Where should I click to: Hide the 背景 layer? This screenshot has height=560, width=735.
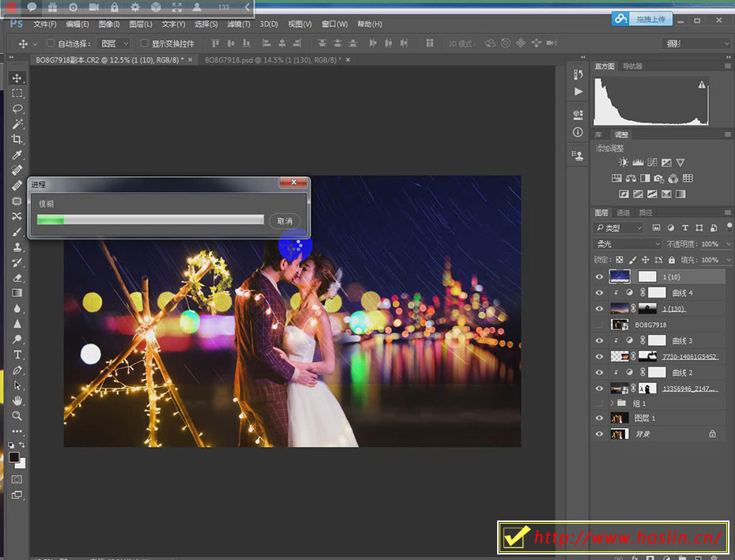tap(599, 434)
